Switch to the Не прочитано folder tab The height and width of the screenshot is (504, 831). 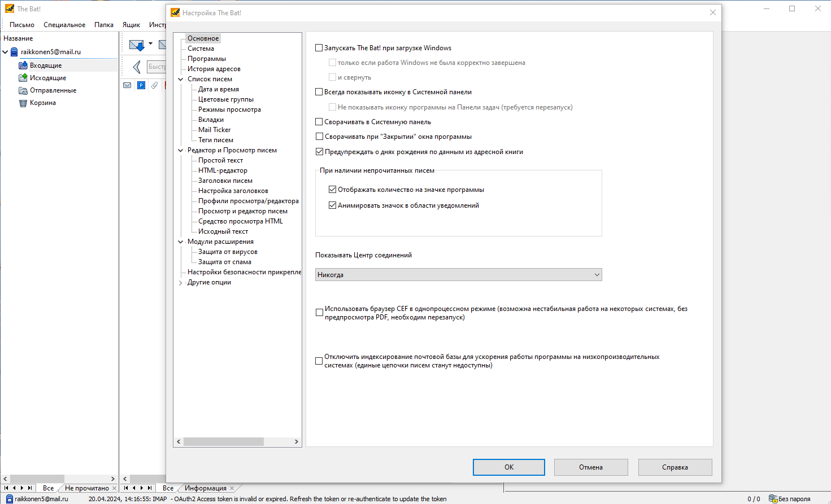tap(86, 488)
